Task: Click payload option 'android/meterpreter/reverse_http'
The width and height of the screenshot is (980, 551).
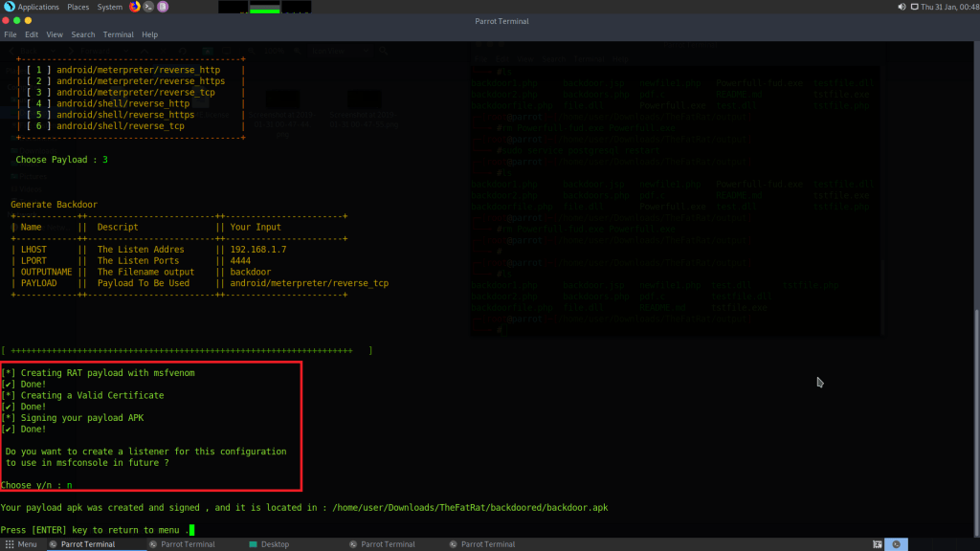Action: [138, 70]
